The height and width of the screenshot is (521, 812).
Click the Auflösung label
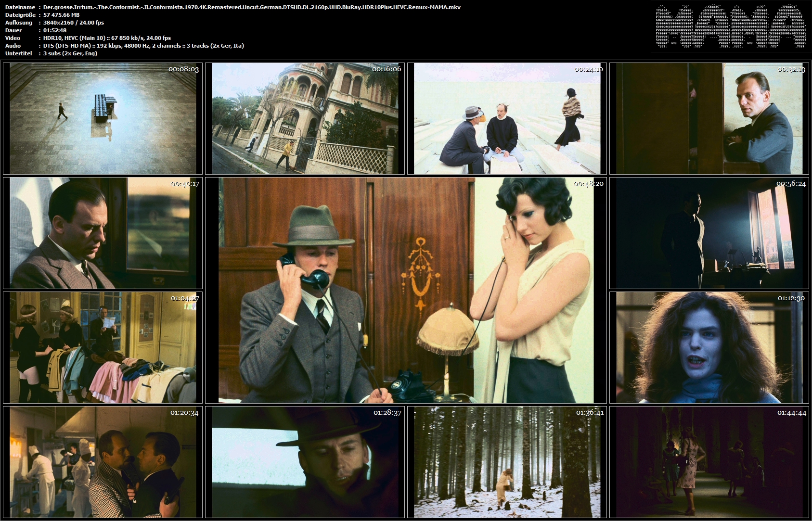[x=19, y=23]
